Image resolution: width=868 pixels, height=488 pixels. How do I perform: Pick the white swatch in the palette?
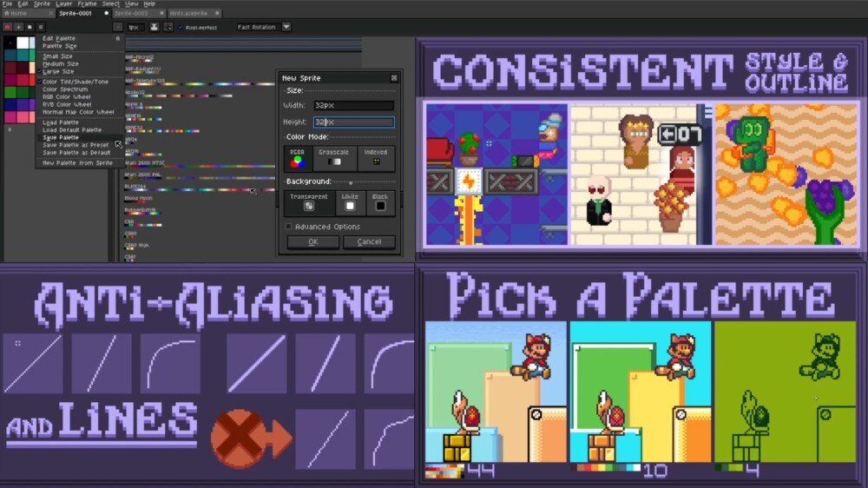[x=23, y=43]
